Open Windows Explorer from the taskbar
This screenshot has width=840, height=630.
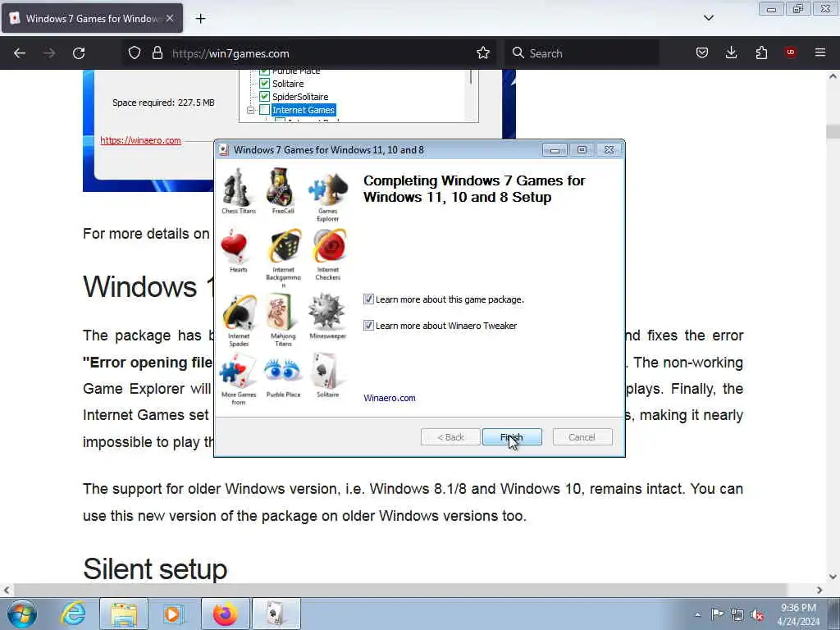124,614
